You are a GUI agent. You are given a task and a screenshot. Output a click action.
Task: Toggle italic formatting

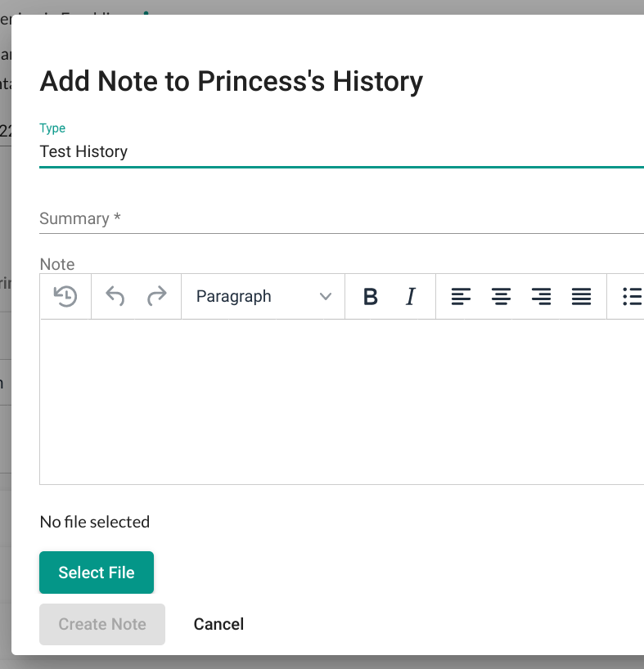coord(411,296)
